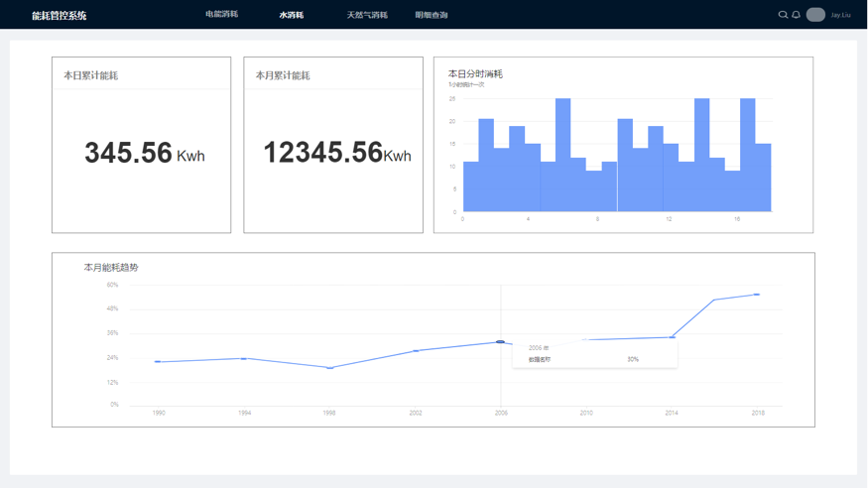Click the first bar in the hourly chart

[470, 186]
